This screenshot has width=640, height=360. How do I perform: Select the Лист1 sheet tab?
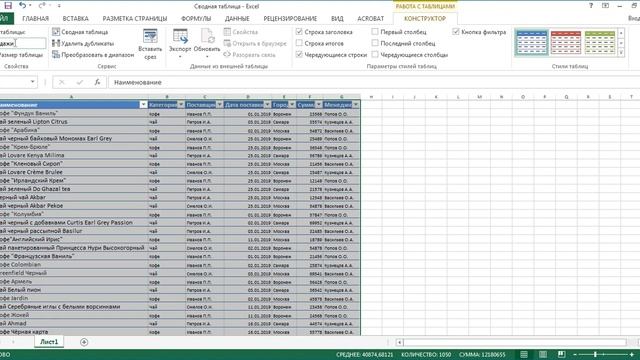[x=49, y=342]
